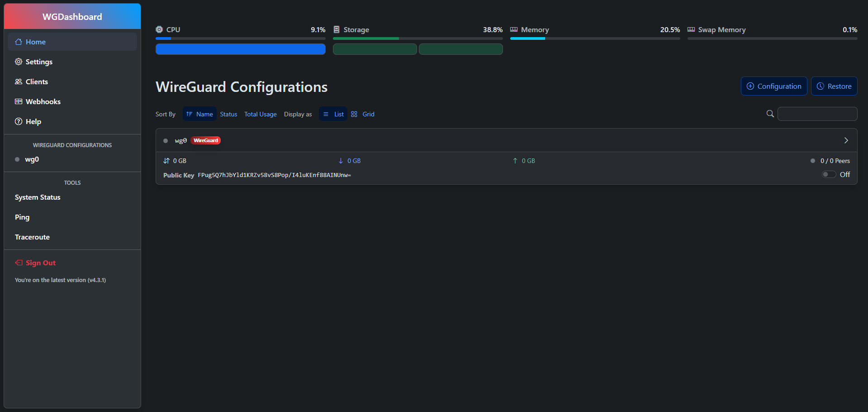The image size is (868, 412).
Task: Toggle the wg0 configuration on/off switch
Action: click(x=829, y=174)
